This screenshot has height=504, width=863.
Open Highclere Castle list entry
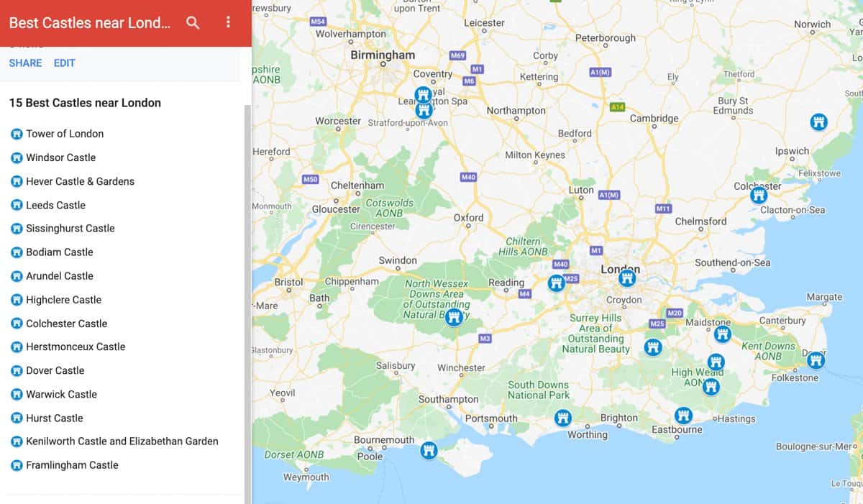pos(63,299)
